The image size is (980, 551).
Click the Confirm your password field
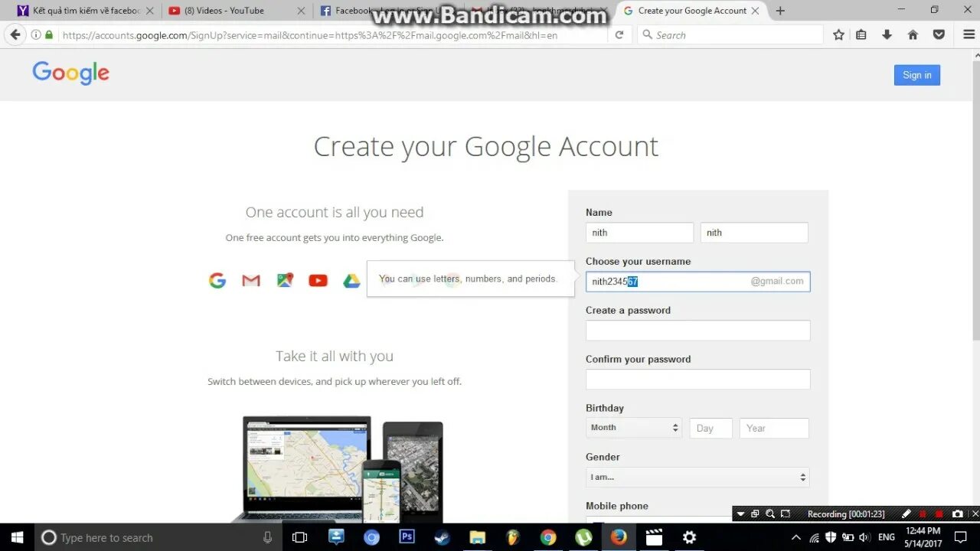[x=697, y=380]
